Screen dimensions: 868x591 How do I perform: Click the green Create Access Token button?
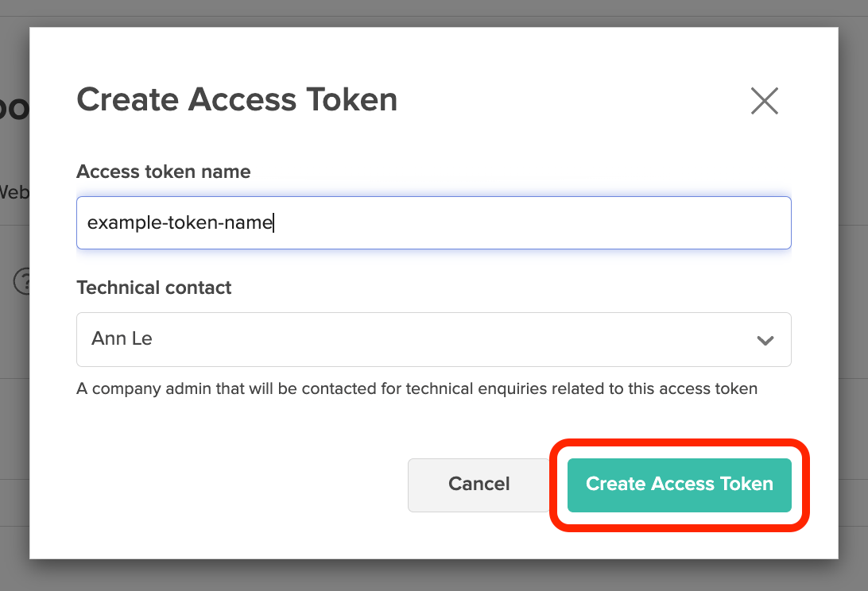tap(679, 484)
